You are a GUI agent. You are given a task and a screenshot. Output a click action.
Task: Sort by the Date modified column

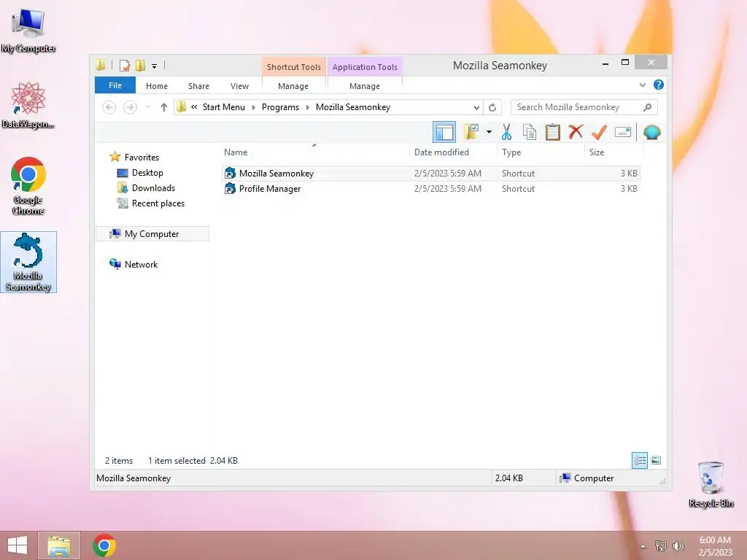tap(452, 152)
